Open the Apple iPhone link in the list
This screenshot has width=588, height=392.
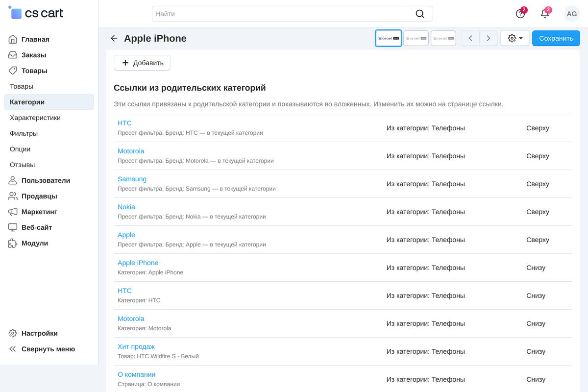(x=138, y=263)
